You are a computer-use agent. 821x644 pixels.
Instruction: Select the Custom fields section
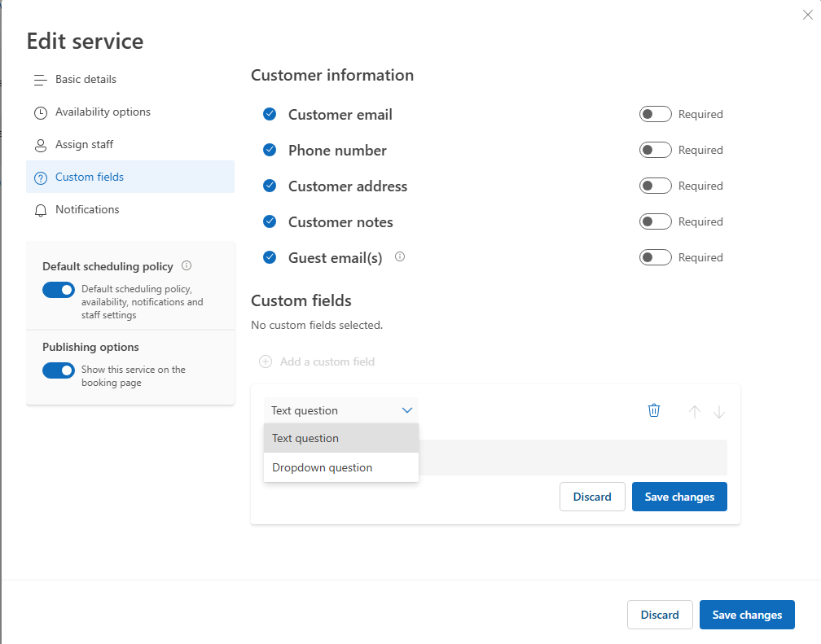[x=130, y=177]
